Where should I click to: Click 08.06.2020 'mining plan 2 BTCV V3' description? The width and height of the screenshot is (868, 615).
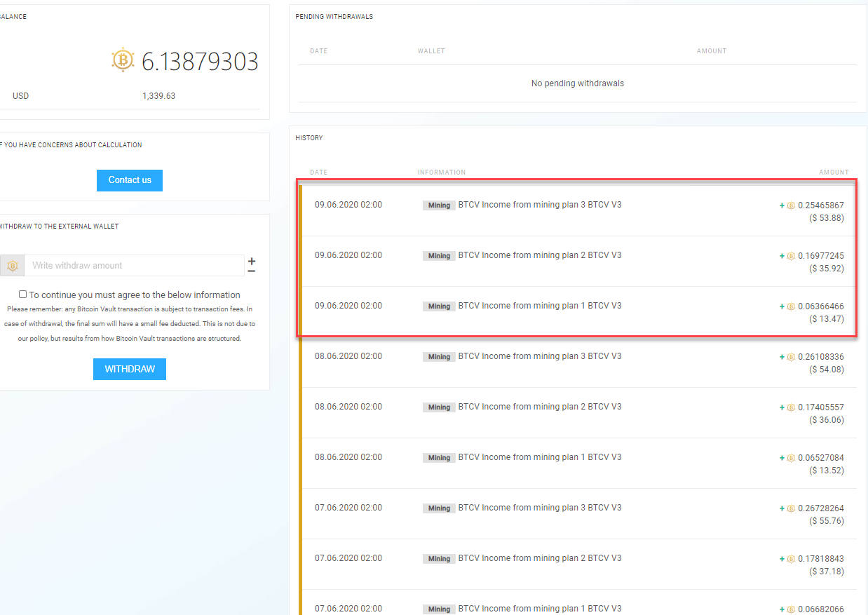540,407
